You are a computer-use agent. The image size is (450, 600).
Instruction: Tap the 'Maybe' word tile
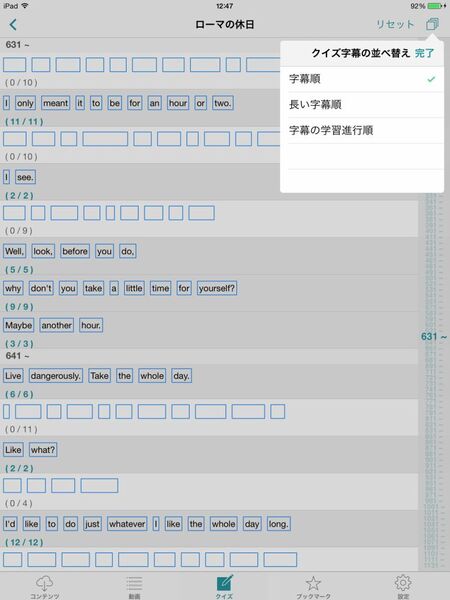pyautogui.click(x=18, y=325)
